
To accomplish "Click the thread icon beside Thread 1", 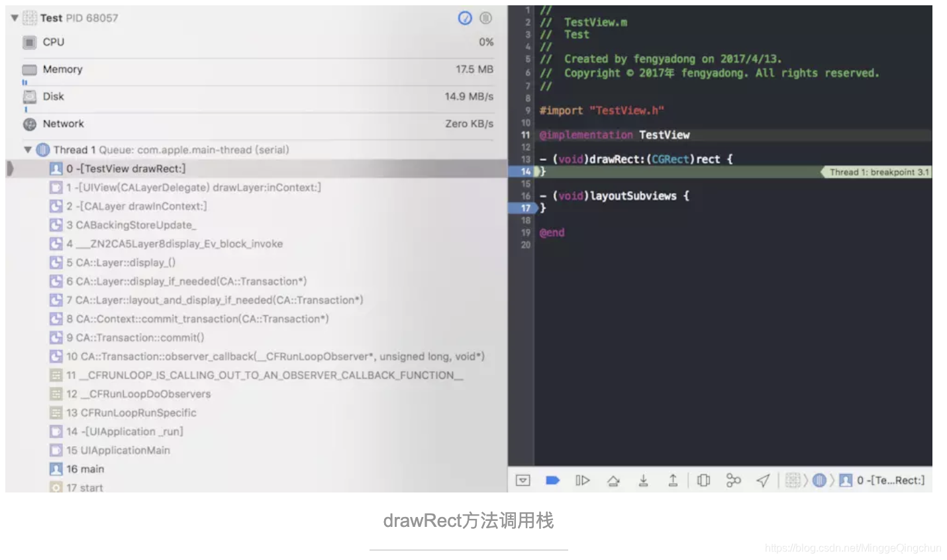I will tap(43, 150).
